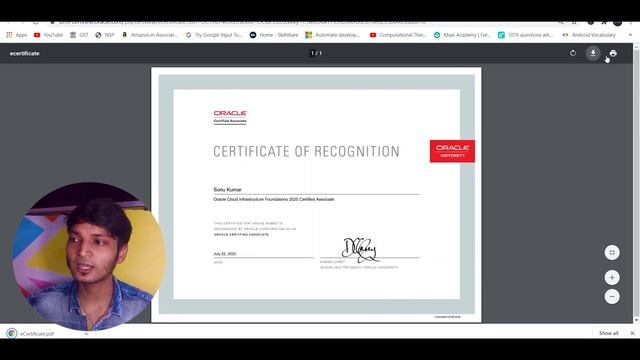
Task: Open the Khan Academy bookmark
Action: click(462, 35)
